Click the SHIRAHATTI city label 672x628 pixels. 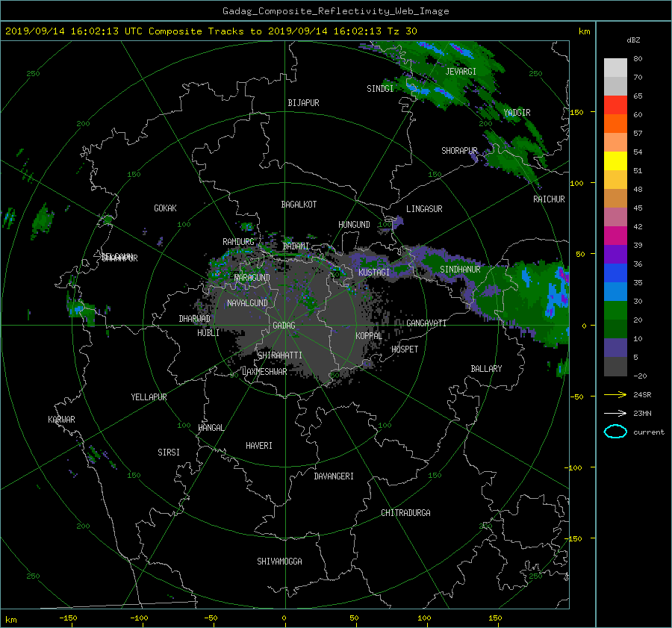pyautogui.click(x=280, y=355)
